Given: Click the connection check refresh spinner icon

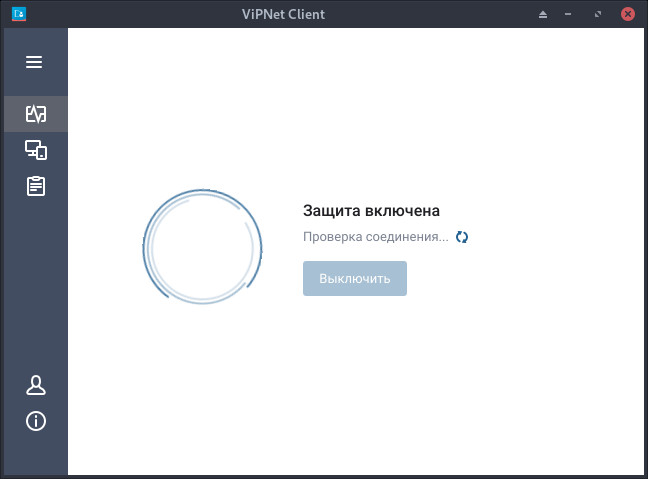Looking at the screenshot, I should pos(462,237).
